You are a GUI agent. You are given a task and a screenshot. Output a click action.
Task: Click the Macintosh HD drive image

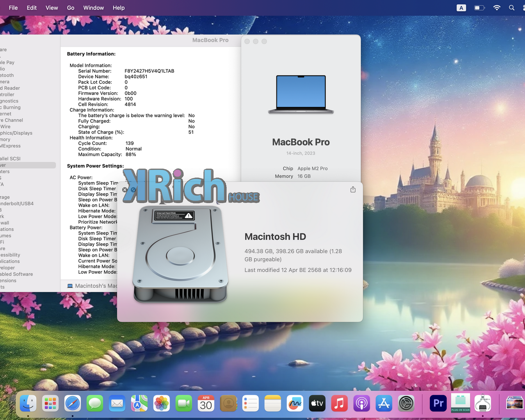pos(180,254)
